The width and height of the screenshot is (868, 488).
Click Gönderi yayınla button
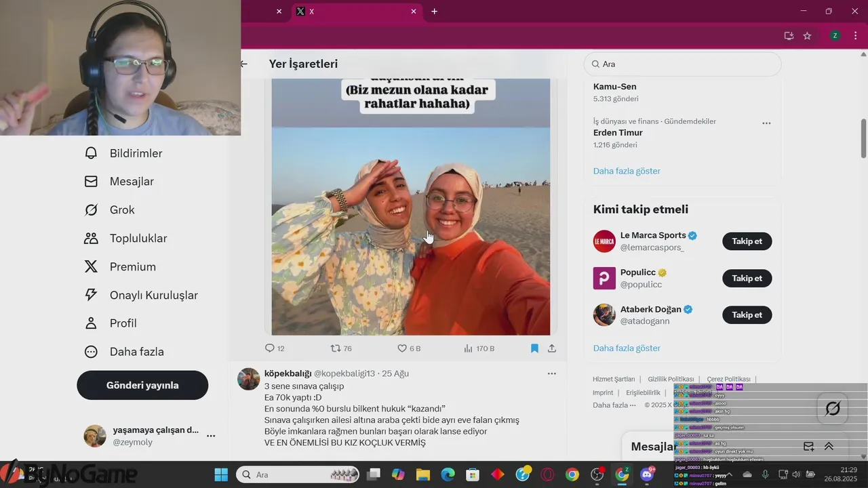142,385
